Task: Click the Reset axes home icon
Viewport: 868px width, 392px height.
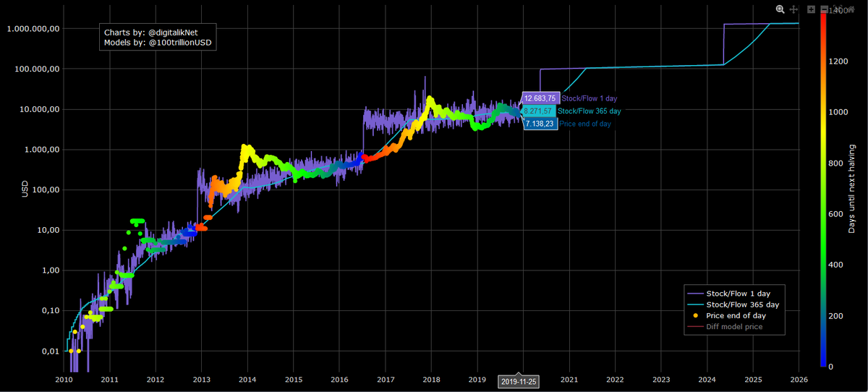Action: tap(851, 9)
